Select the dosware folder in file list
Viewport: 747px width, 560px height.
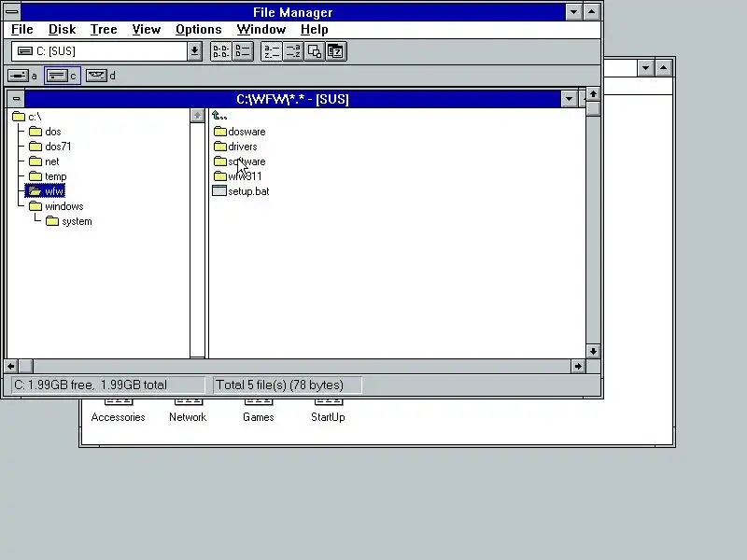click(x=240, y=132)
